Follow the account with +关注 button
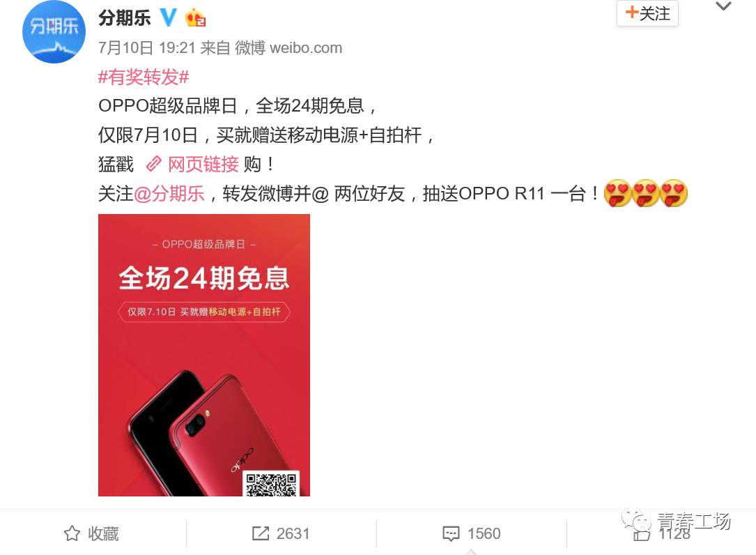Image resolution: width=756 pixels, height=555 pixels. [x=647, y=13]
